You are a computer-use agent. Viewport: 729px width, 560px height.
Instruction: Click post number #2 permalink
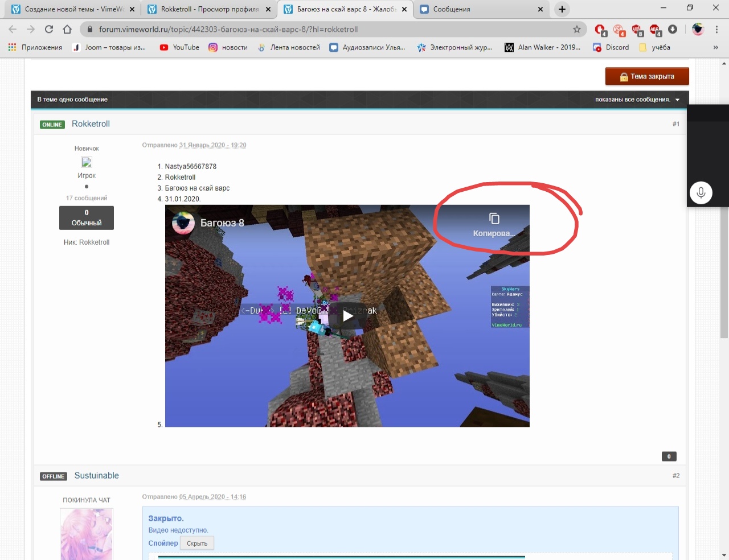[675, 475]
